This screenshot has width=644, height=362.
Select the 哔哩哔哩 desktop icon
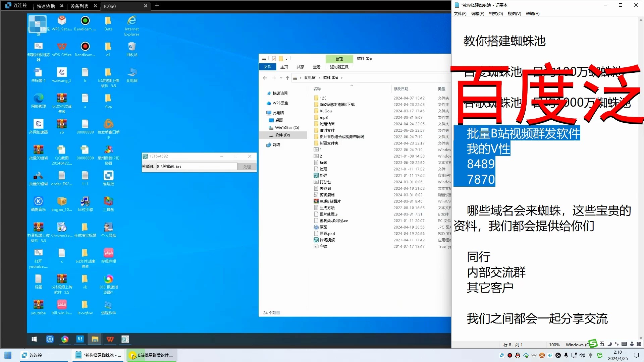(x=108, y=255)
